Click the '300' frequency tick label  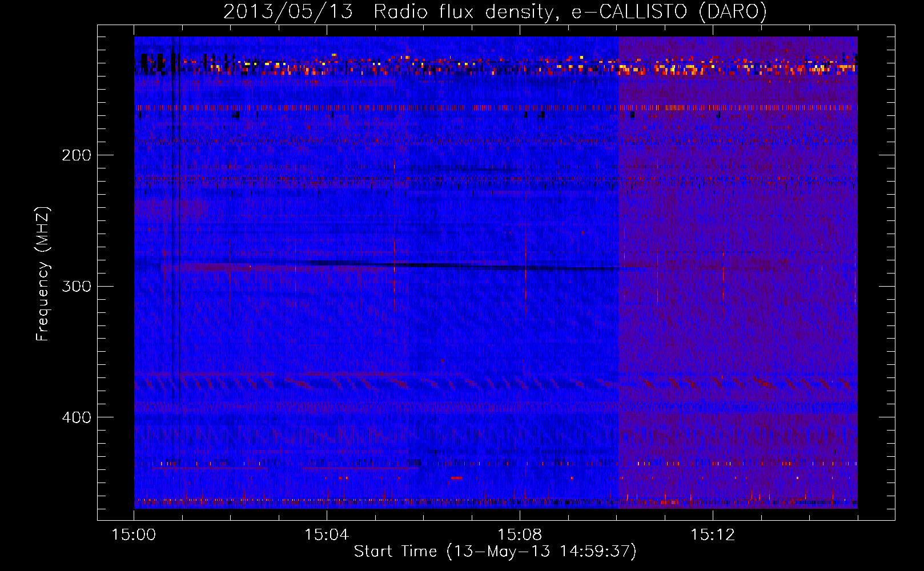(x=77, y=286)
